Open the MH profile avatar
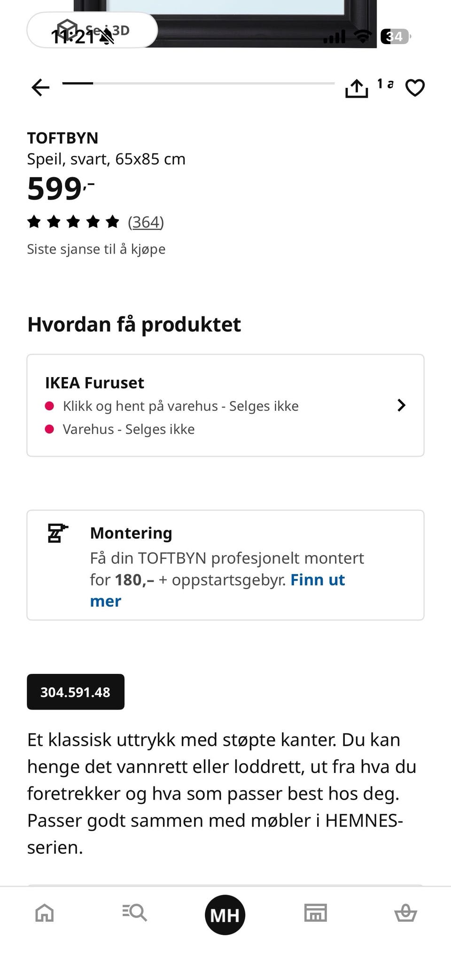Viewport: 451px width, 980px height. click(x=225, y=915)
